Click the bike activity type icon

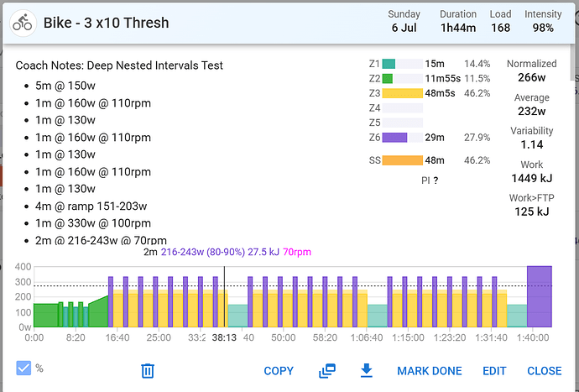pos(23,23)
